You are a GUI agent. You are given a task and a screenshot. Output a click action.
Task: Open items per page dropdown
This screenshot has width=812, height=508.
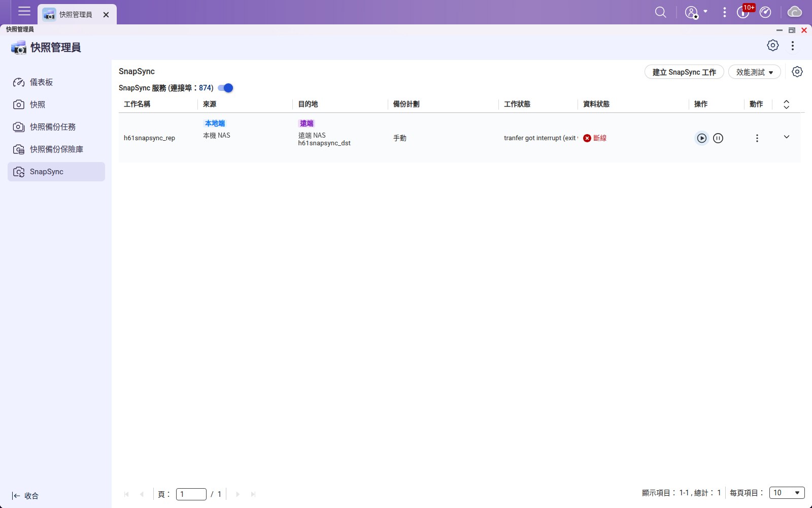tap(787, 493)
